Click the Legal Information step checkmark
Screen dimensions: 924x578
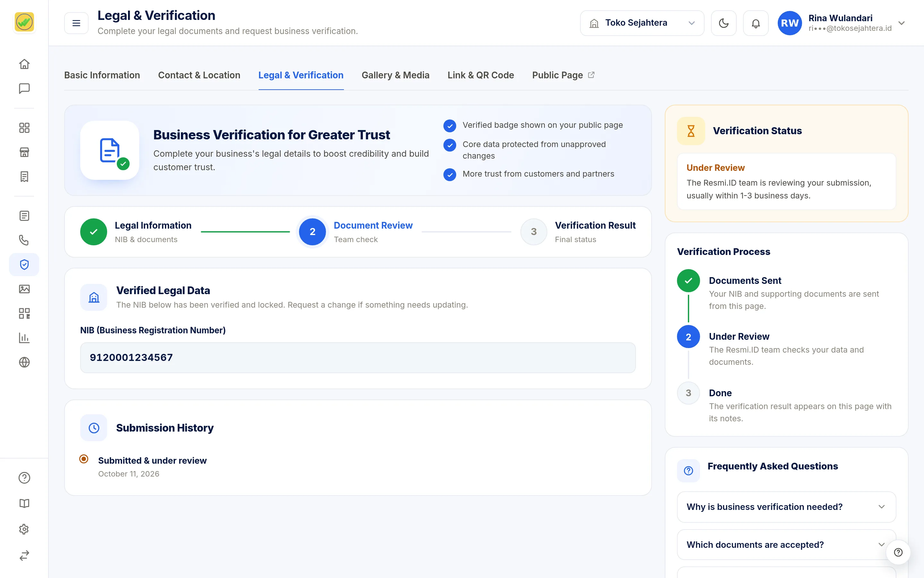tap(94, 232)
